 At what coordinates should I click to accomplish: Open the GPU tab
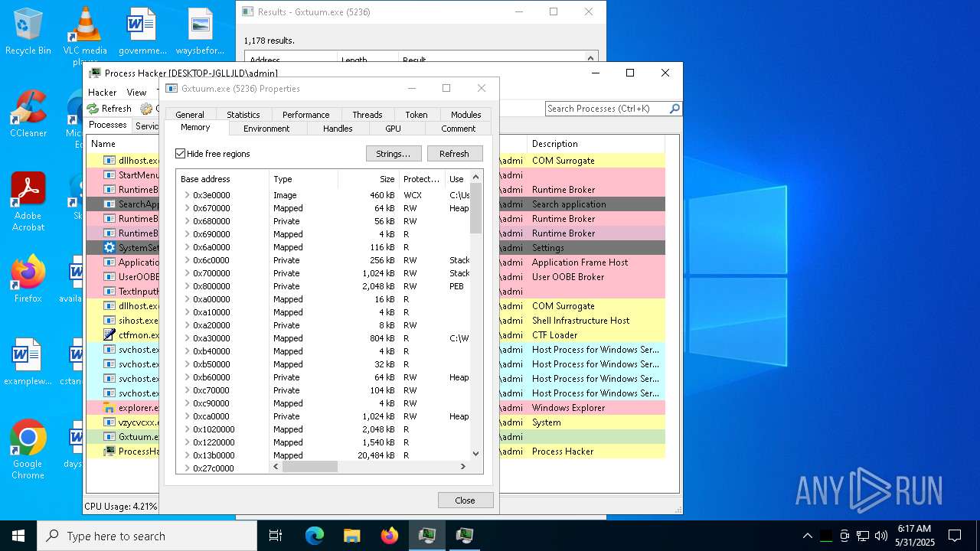click(394, 129)
